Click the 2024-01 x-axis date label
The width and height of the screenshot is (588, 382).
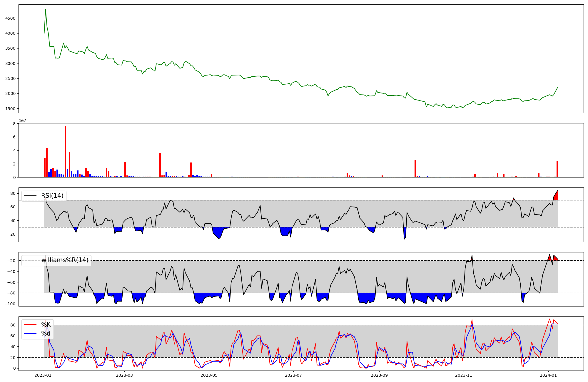click(548, 375)
